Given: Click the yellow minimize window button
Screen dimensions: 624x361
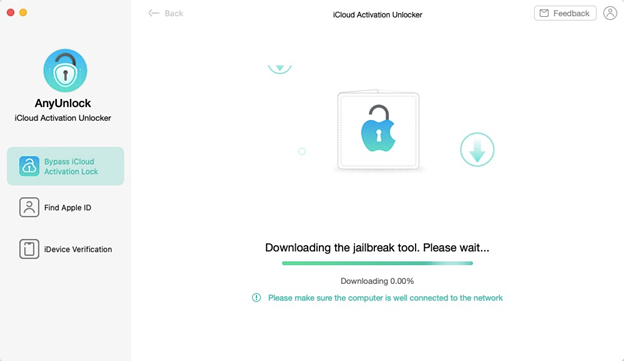Looking at the screenshot, I should 23,12.
